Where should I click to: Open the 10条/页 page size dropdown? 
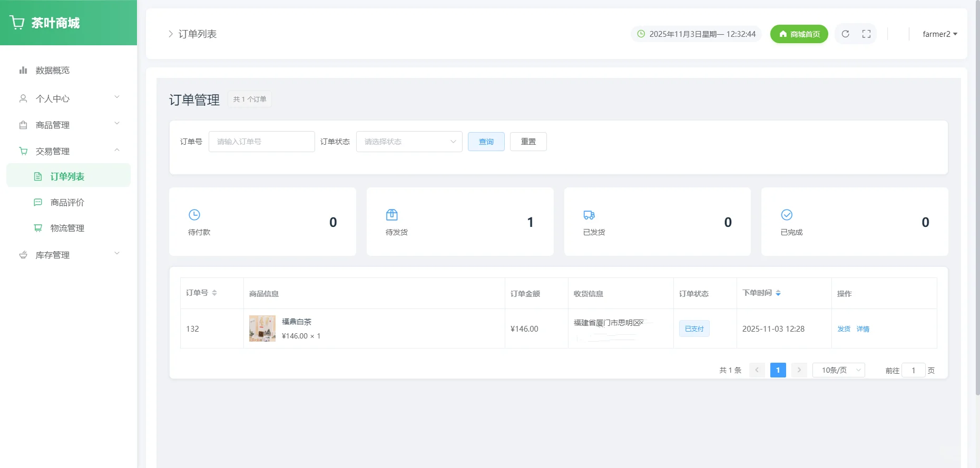(x=839, y=370)
